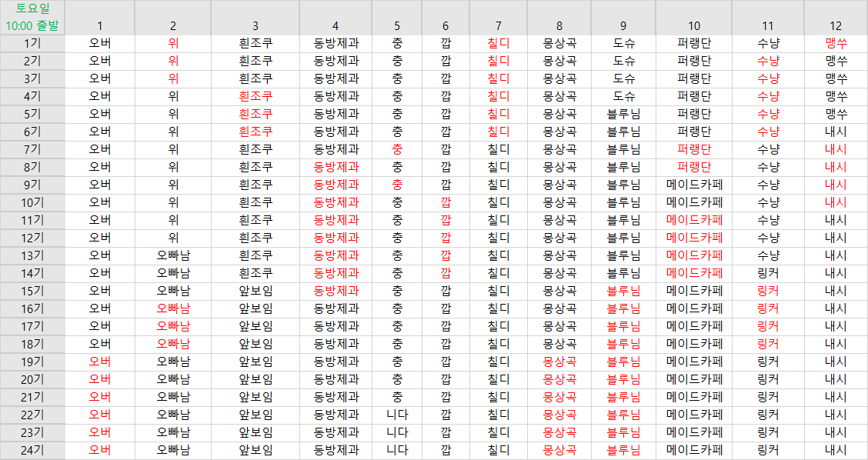Click the 메이드카페 cell in row 9기

click(x=694, y=185)
